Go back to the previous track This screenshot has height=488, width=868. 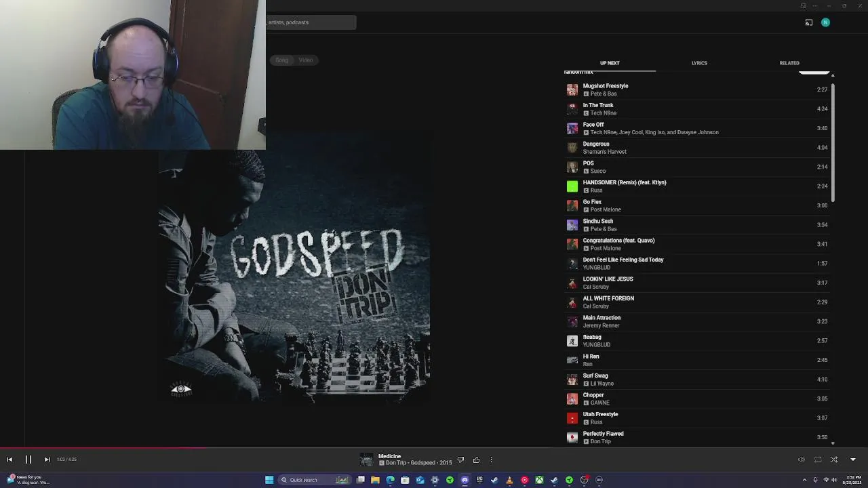[x=9, y=460]
